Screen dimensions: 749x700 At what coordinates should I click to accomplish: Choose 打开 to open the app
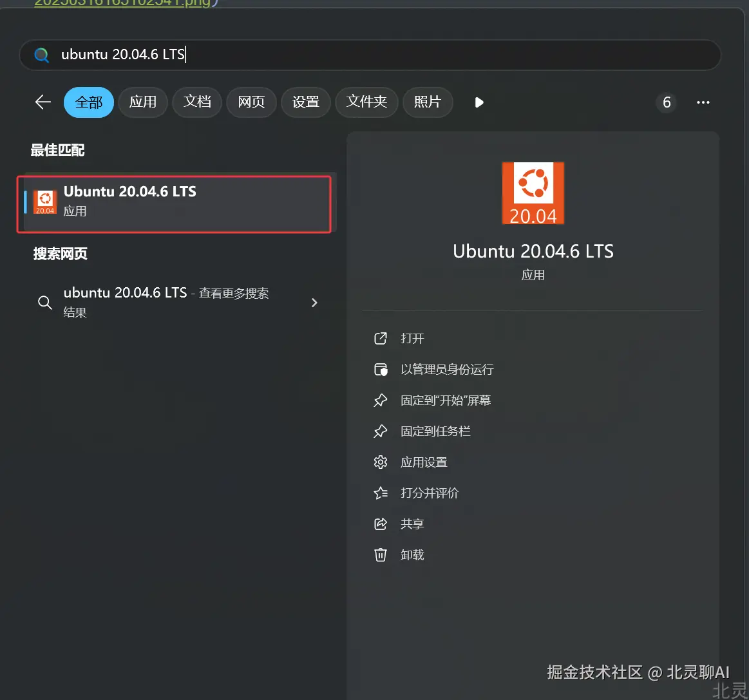click(x=412, y=339)
